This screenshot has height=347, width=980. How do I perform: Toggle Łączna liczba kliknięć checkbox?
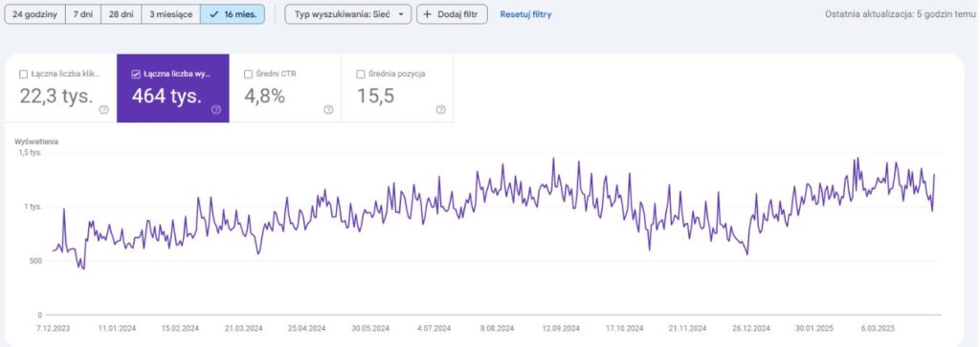click(x=23, y=75)
